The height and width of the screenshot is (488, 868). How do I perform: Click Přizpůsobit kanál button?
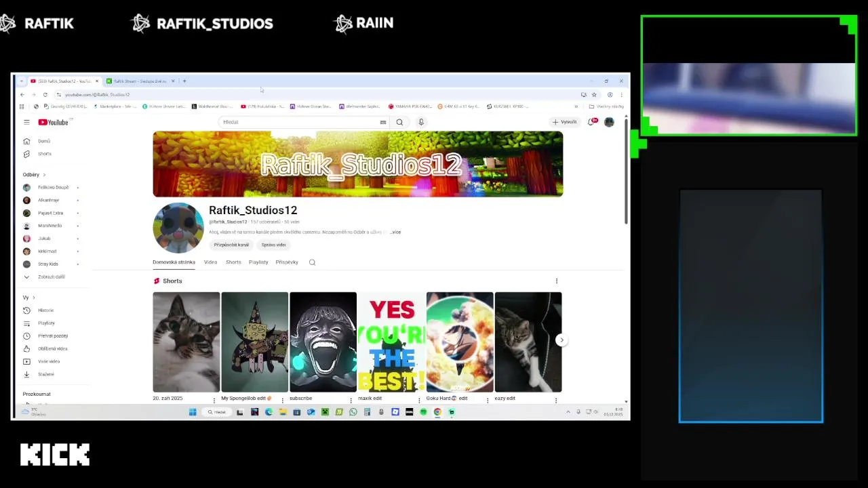pos(231,245)
